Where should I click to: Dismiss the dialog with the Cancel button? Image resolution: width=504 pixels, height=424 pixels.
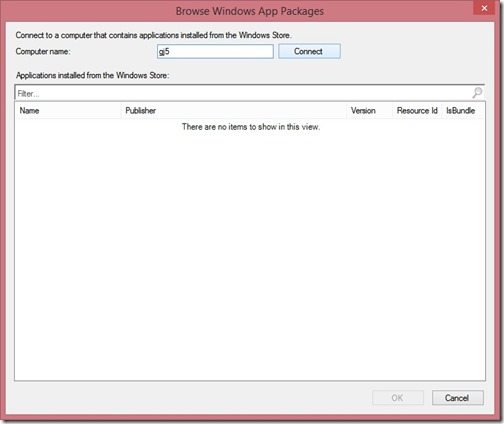click(458, 398)
